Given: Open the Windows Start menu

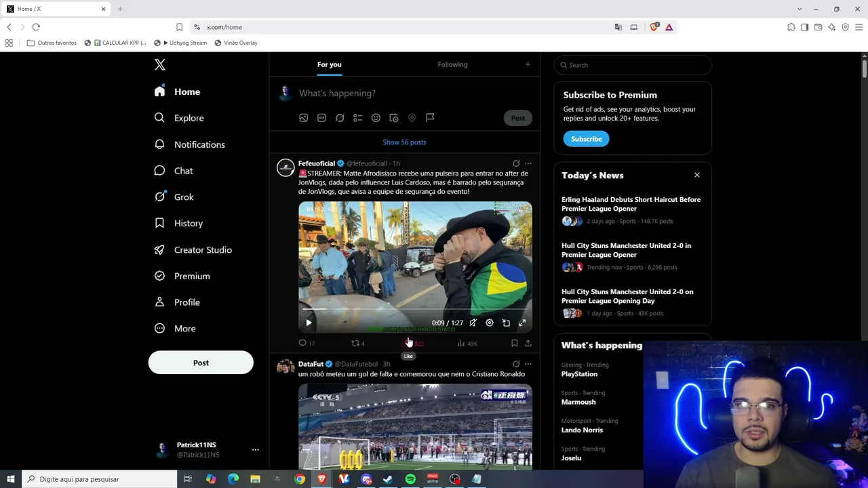Looking at the screenshot, I should point(11,479).
